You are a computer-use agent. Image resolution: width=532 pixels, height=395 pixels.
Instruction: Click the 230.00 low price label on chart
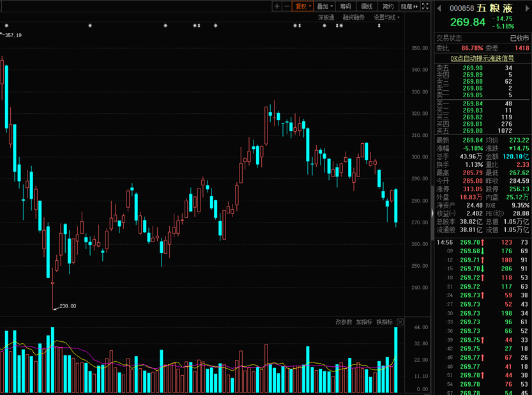tap(68, 306)
